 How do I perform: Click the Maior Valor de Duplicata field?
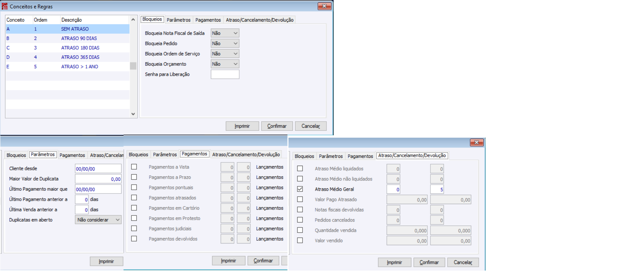click(x=98, y=179)
